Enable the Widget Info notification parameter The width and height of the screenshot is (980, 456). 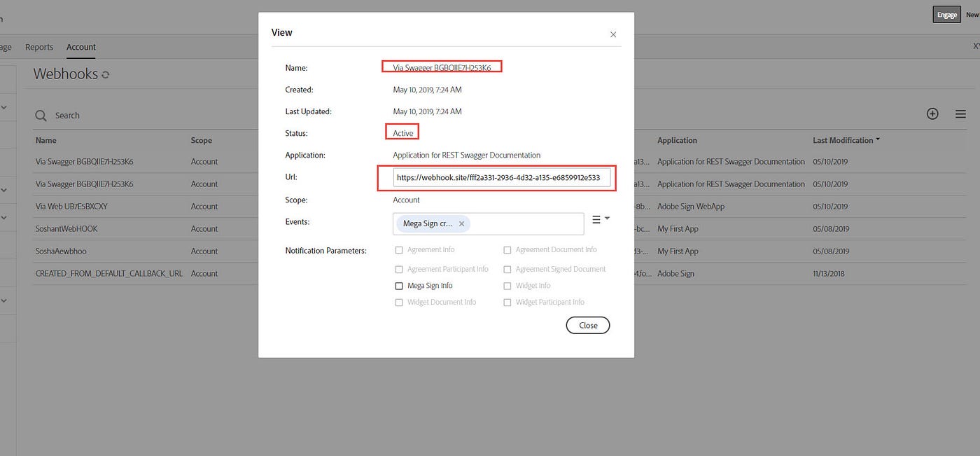click(507, 285)
